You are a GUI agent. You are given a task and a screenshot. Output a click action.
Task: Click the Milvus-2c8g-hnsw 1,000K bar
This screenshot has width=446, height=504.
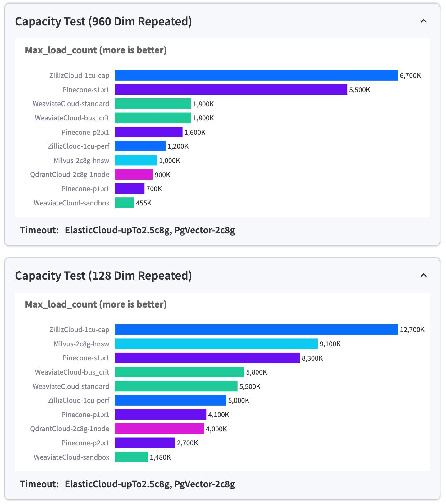tap(136, 160)
